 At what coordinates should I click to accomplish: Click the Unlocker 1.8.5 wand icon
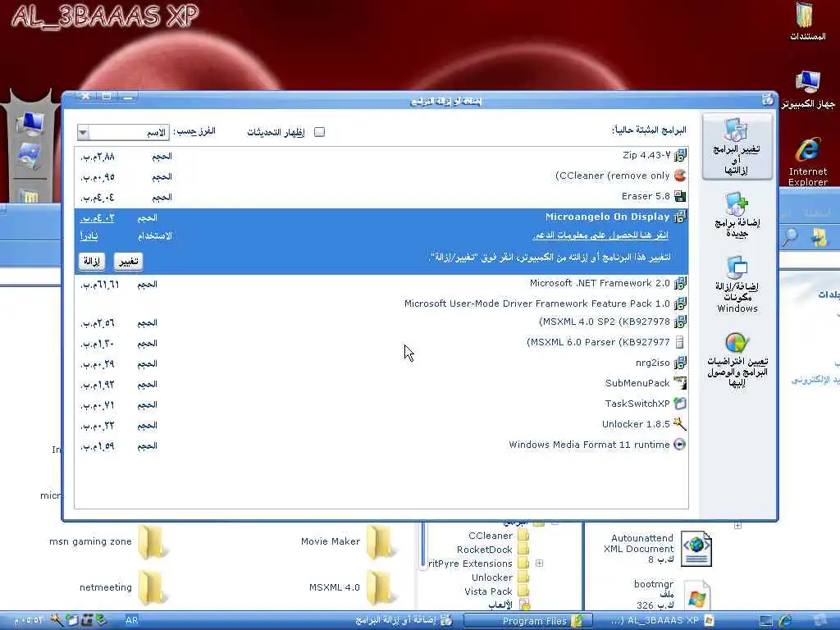click(680, 424)
